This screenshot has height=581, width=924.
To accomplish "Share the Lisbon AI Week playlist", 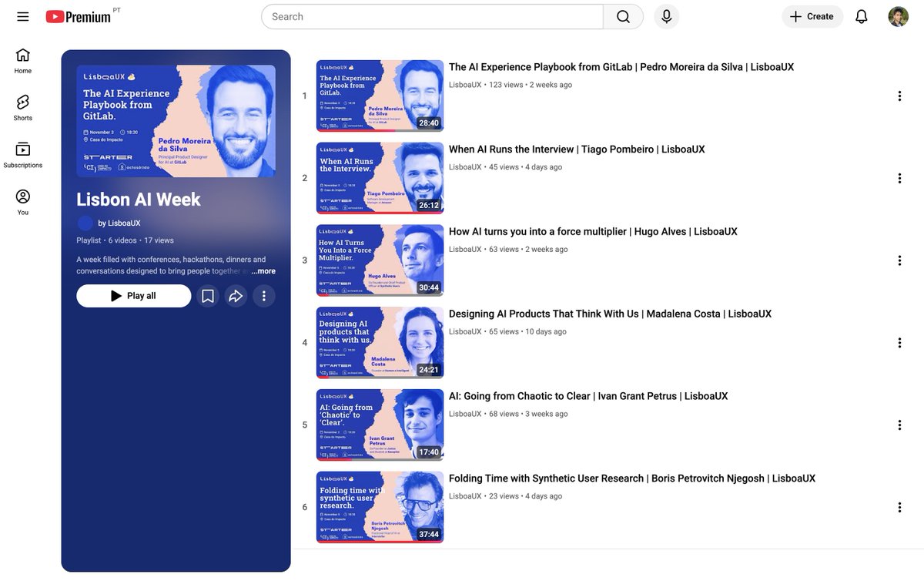I will coord(236,296).
